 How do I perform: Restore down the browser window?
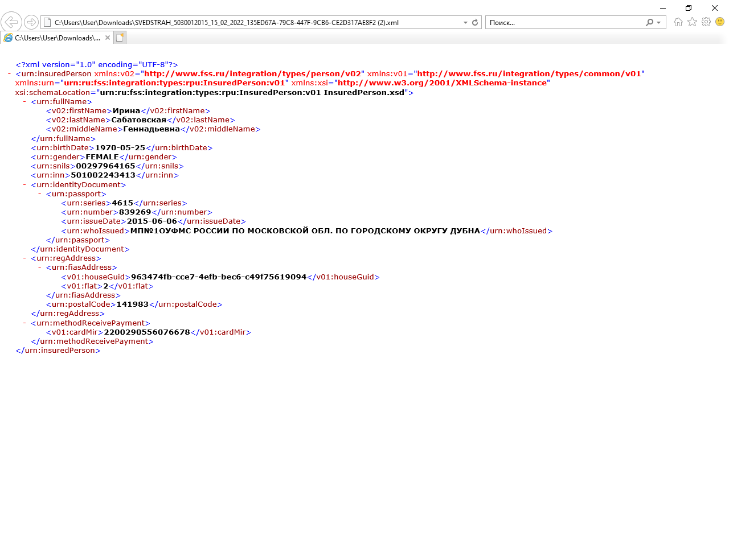tap(689, 8)
